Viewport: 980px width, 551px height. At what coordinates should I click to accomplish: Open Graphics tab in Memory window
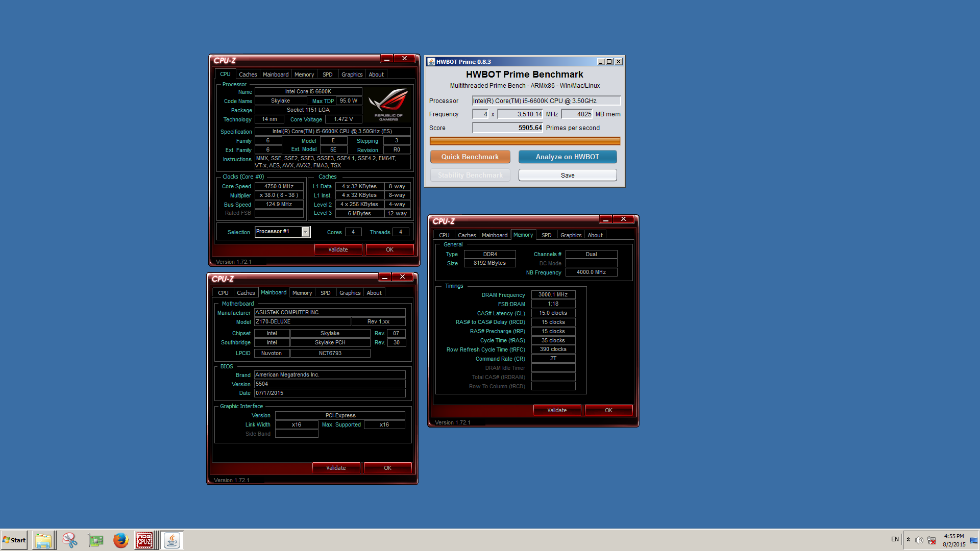[571, 235]
